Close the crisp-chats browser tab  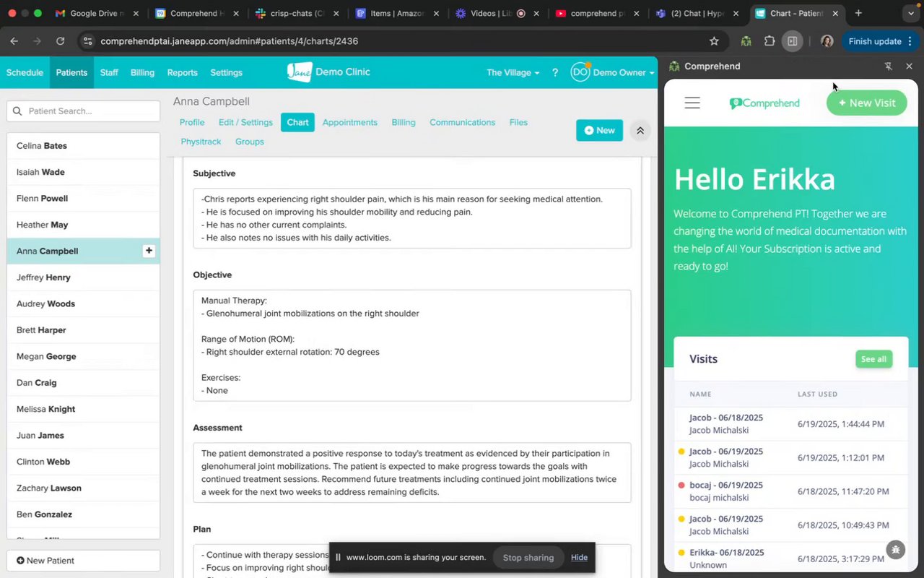point(336,13)
